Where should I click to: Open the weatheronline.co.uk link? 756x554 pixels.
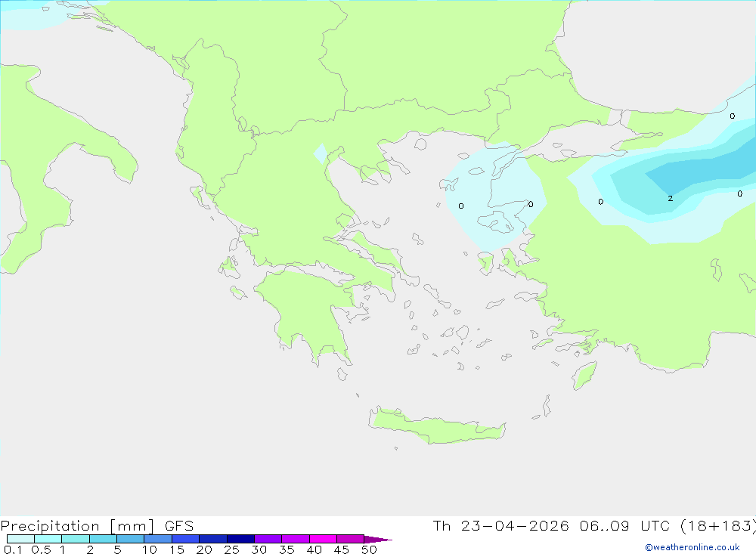click(x=692, y=547)
